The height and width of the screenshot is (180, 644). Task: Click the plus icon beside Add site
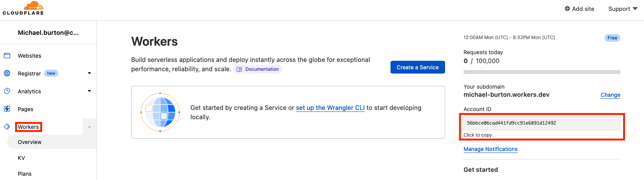pyautogui.click(x=567, y=9)
